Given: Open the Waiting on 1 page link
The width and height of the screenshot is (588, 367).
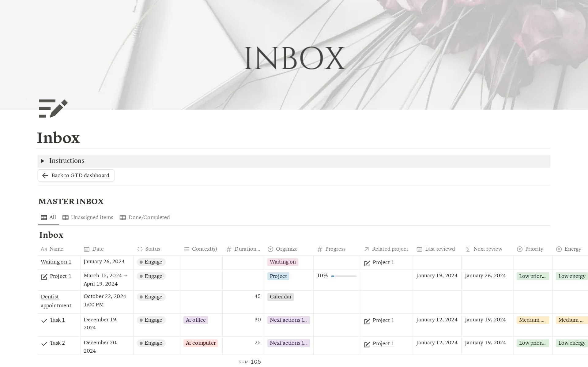Looking at the screenshot, I should point(56,262).
